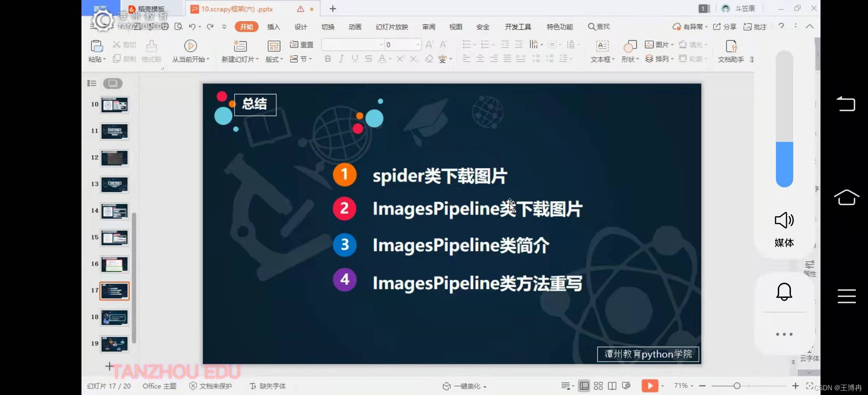Switch to slide sorter grid view
Image resolution: width=868 pixels, height=395 pixels.
598,386
